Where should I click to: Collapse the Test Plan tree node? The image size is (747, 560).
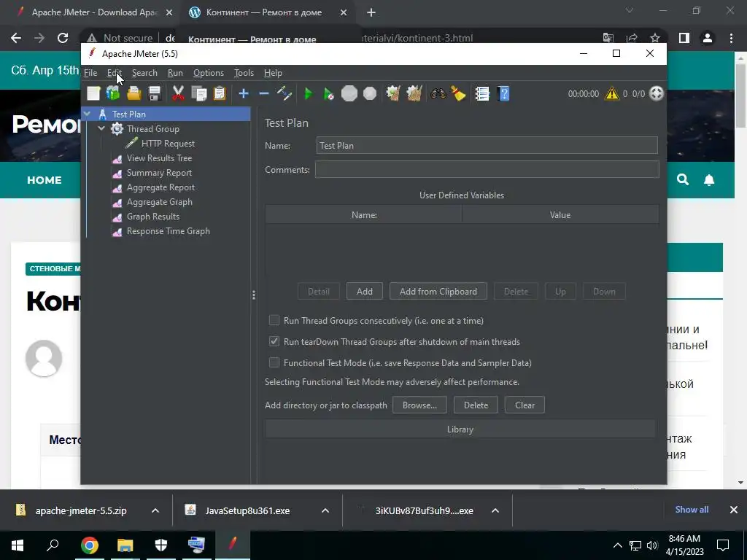pos(88,114)
